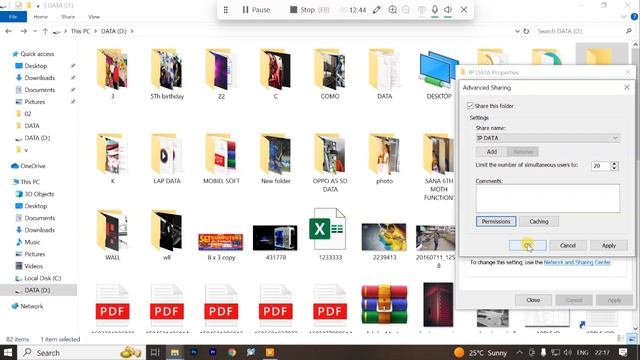Image resolution: width=640 pixels, height=360 pixels.
Task: Open Caching settings in Advanced Sharing
Action: (539, 222)
